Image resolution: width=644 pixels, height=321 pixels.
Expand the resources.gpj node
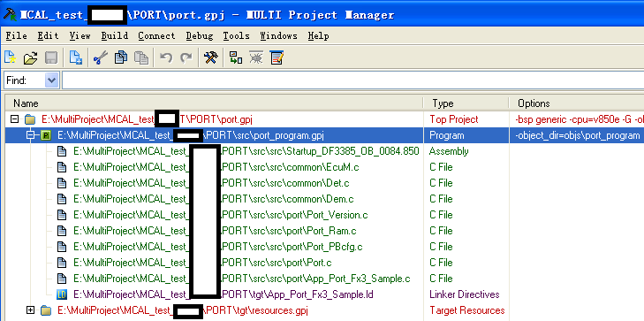[30, 310]
